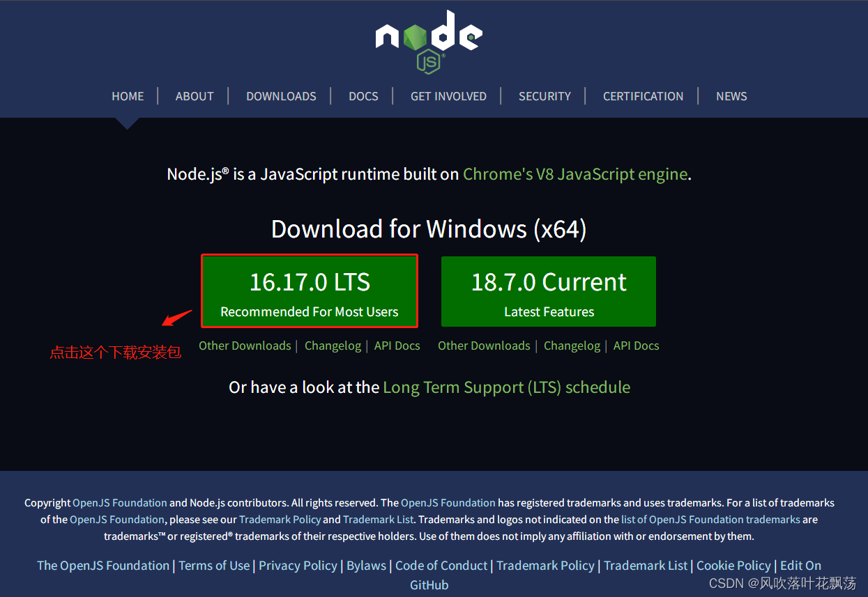This screenshot has width=868, height=597.
Task: Open Terms of Use footer link
Action: [x=214, y=566]
